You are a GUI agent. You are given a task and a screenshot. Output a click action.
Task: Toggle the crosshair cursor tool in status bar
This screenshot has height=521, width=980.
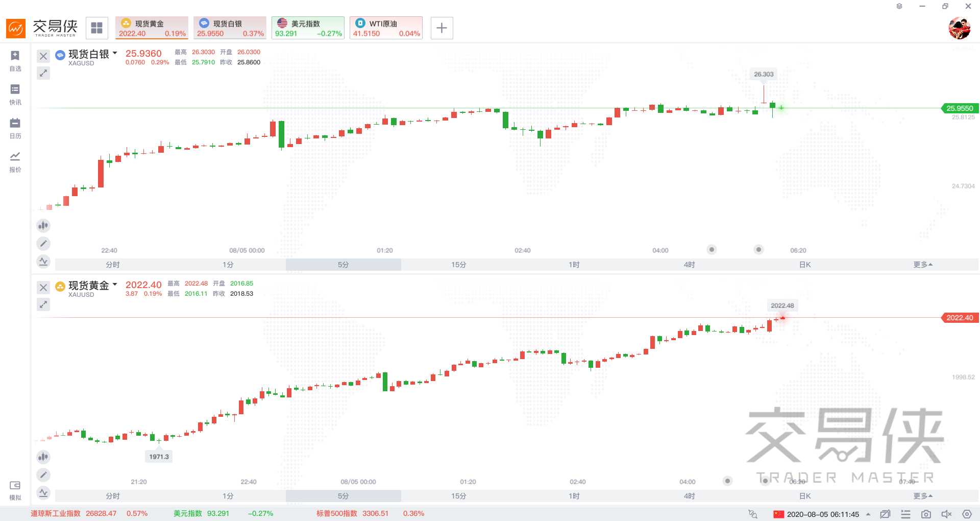(x=752, y=514)
